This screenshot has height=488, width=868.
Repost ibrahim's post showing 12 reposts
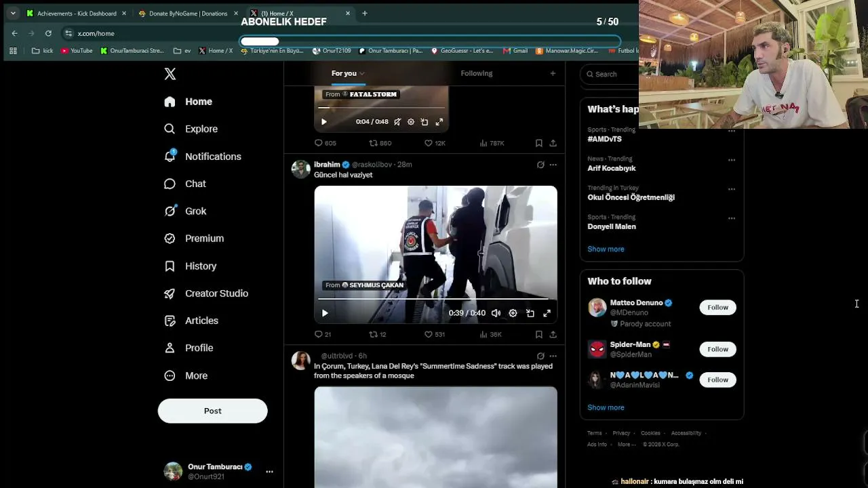pyautogui.click(x=377, y=334)
